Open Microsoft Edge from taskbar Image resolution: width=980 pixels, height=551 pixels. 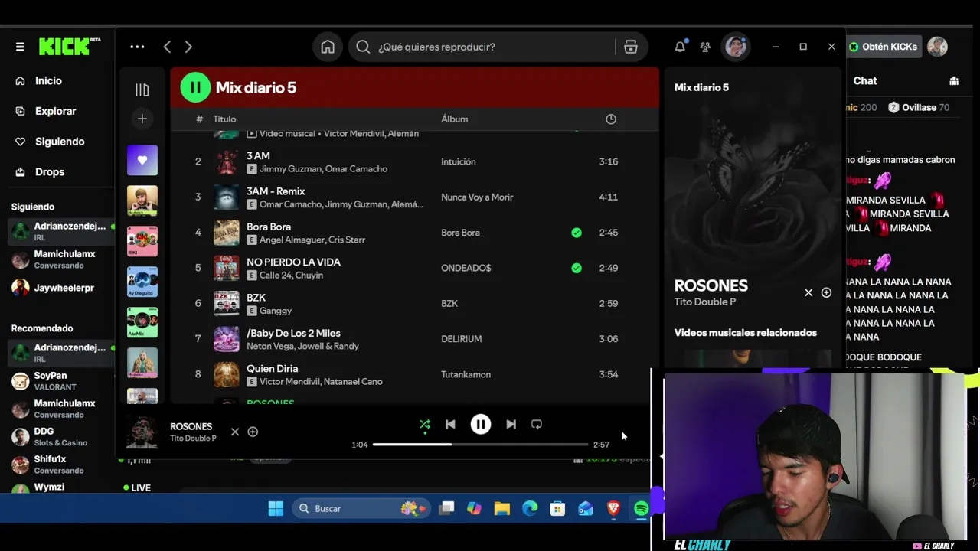tap(530, 508)
